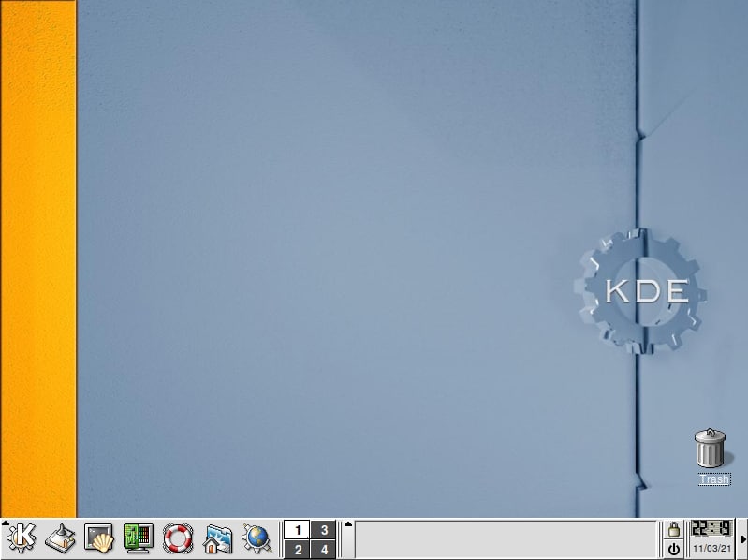Screen dimensions: 748x560
Task: Switch to virtual desktop 1 in pager
Action: coord(298,529)
